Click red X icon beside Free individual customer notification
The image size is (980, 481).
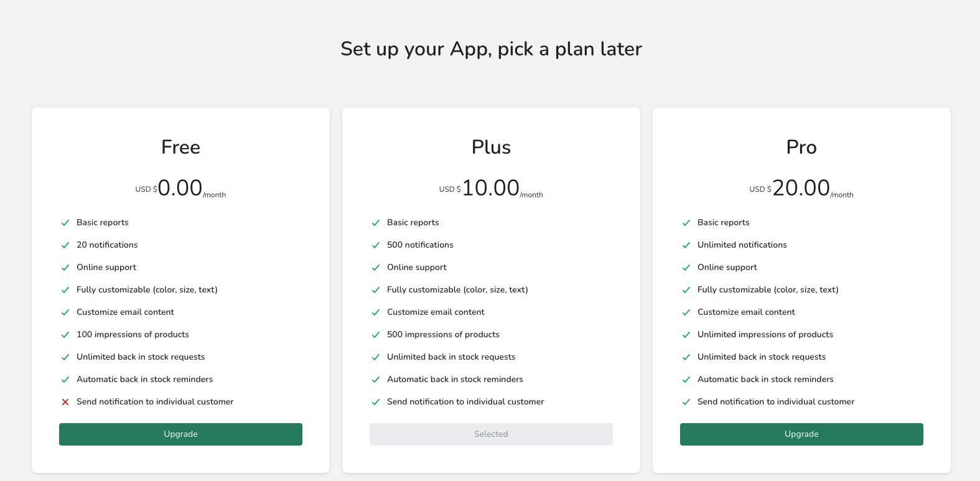click(x=65, y=402)
